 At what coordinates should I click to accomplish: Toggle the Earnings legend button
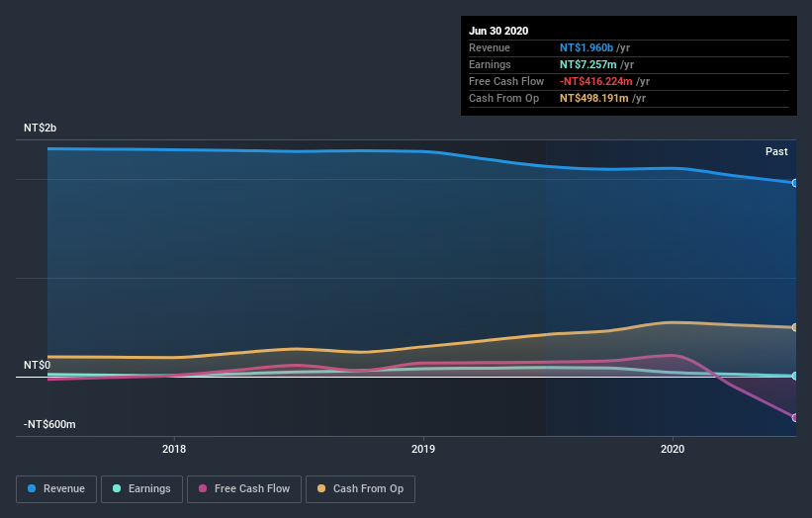[x=141, y=489]
